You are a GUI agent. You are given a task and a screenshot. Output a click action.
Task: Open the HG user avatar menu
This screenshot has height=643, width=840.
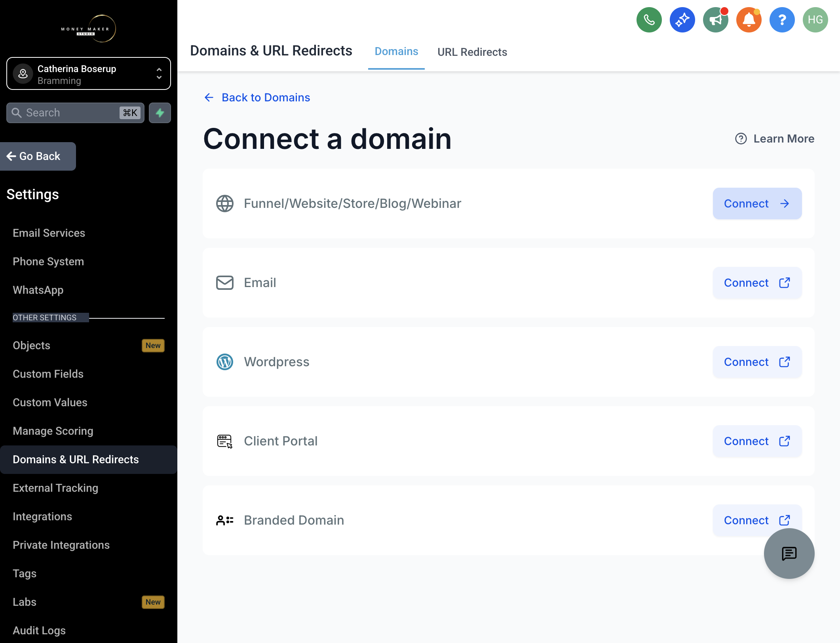pyautogui.click(x=815, y=20)
